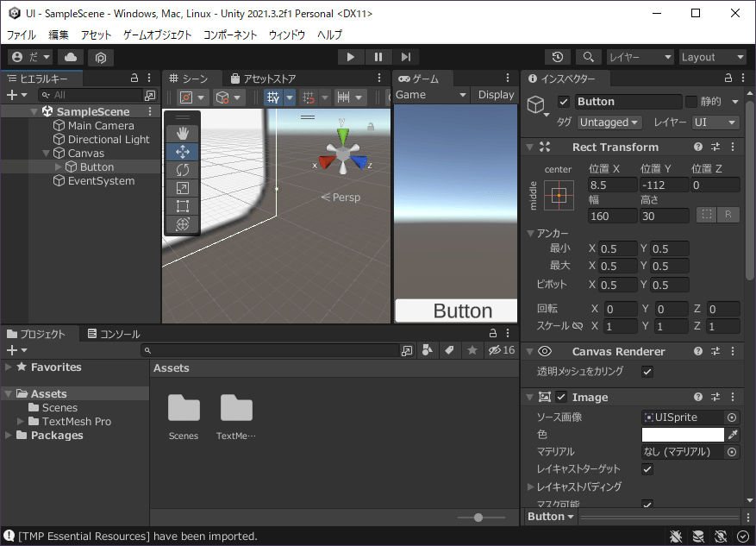Click the color eyedropper icon

point(733,435)
